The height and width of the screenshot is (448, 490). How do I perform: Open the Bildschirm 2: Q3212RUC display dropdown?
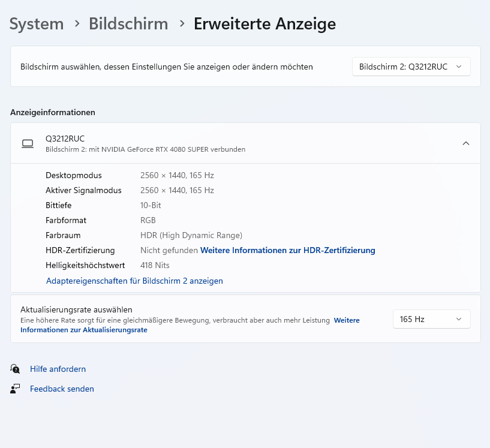pos(411,67)
